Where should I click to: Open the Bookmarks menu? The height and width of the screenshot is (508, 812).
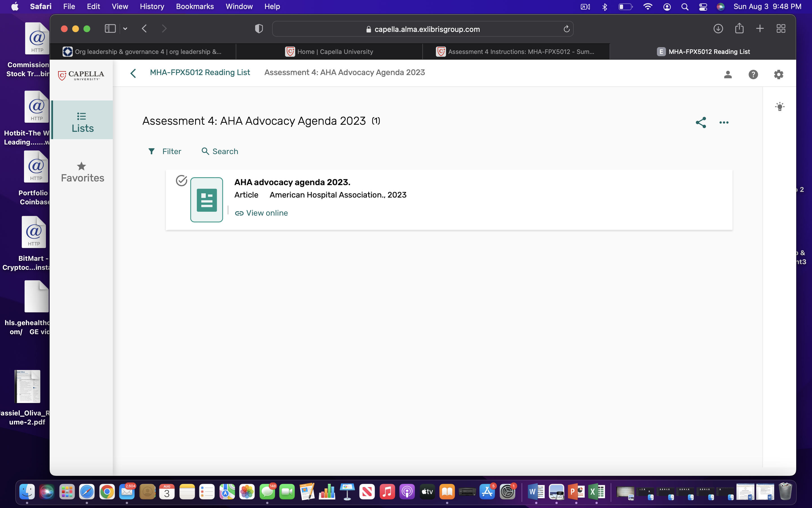195,6
